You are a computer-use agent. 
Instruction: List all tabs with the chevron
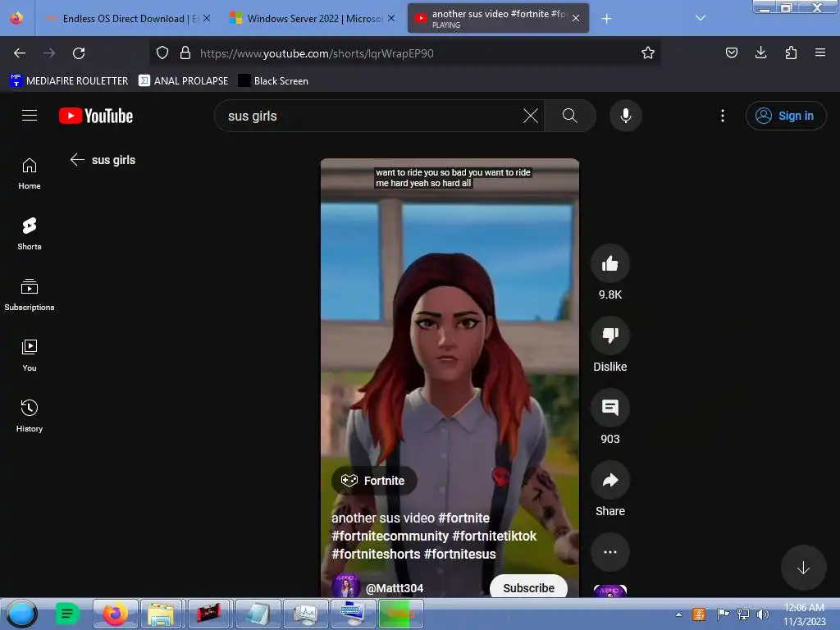(701, 18)
